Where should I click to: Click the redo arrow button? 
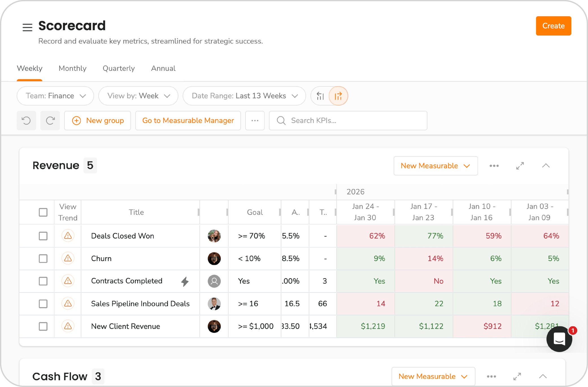coord(50,120)
